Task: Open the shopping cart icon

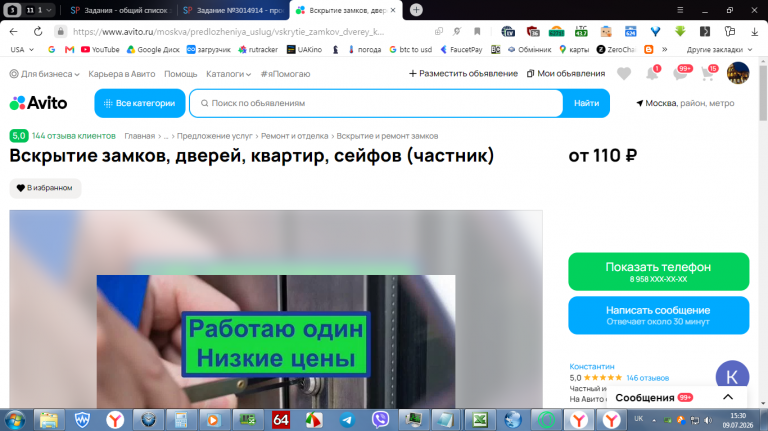Action: point(708,73)
